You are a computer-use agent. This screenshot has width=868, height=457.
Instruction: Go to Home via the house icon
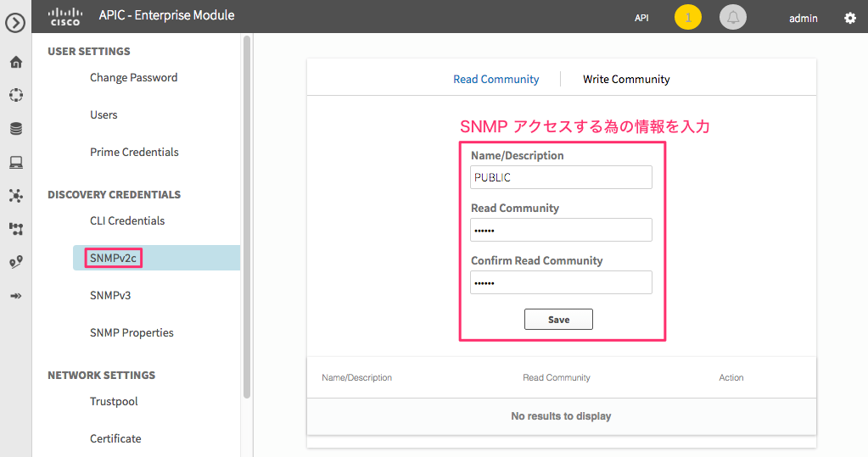pyautogui.click(x=16, y=62)
